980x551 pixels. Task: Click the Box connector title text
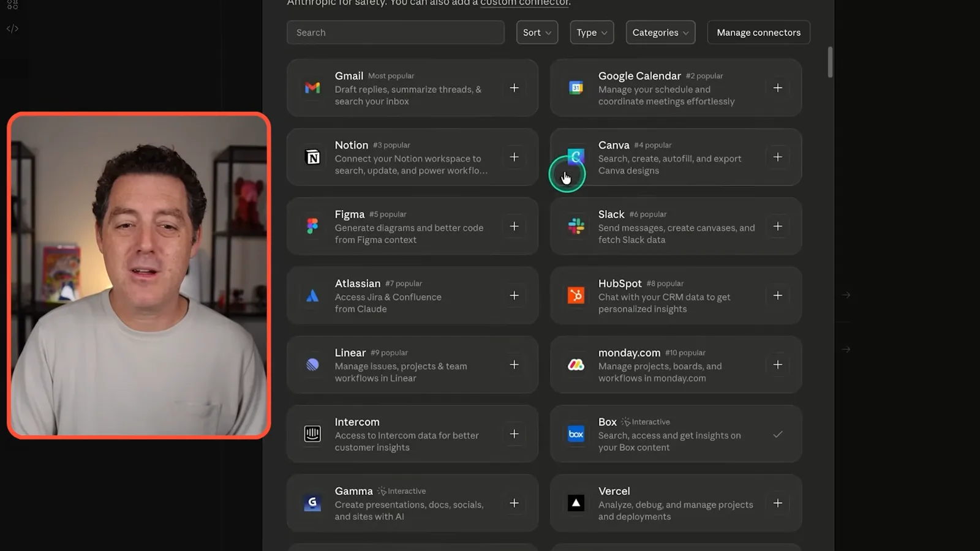(608, 422)
